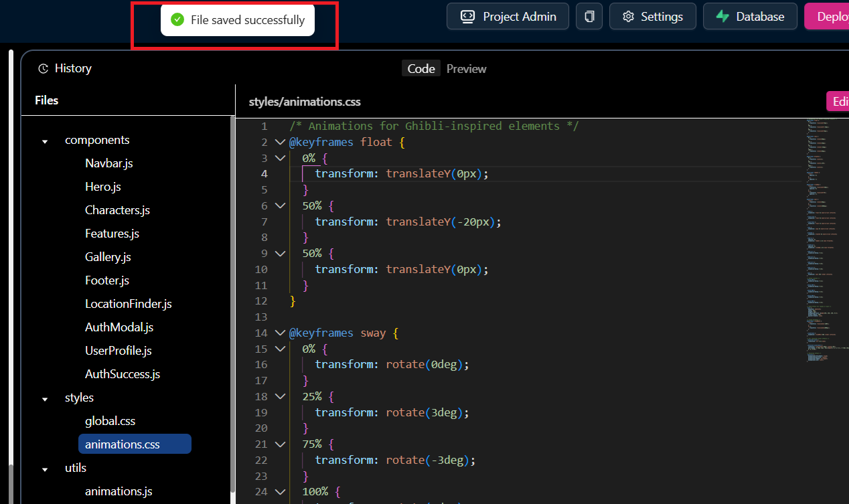Click the 'File saved successfully' toast message
The width and height of the screenshot is (849, 504).
coord(238,20)
